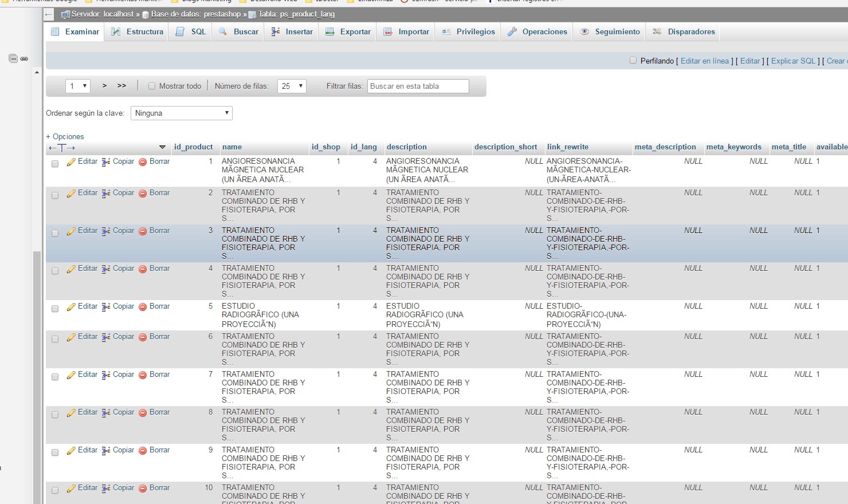This screenshot has width=848, height=504.
Task: Click the Privilegios tab icon
Action: point(446,32)
